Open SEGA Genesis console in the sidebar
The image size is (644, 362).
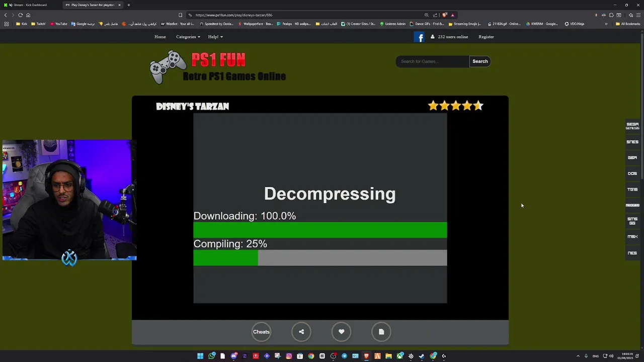(x=632, y=126)
